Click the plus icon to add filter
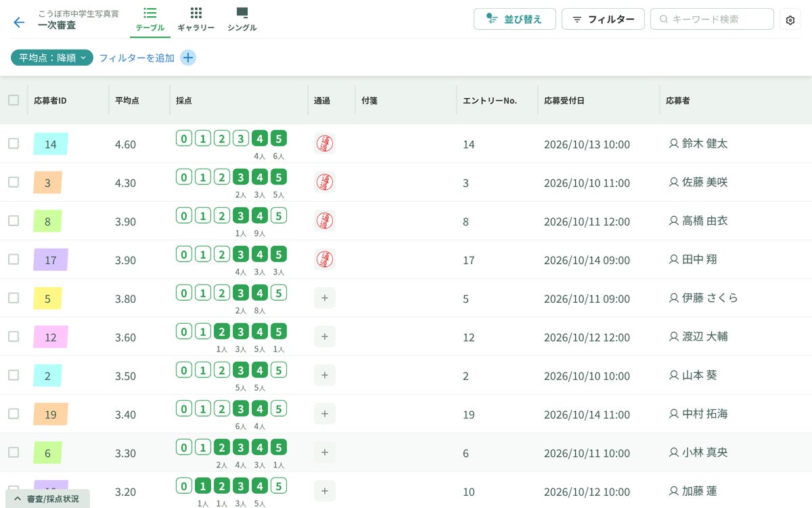This screenshot has width=812, height=508. pos(188,58)
